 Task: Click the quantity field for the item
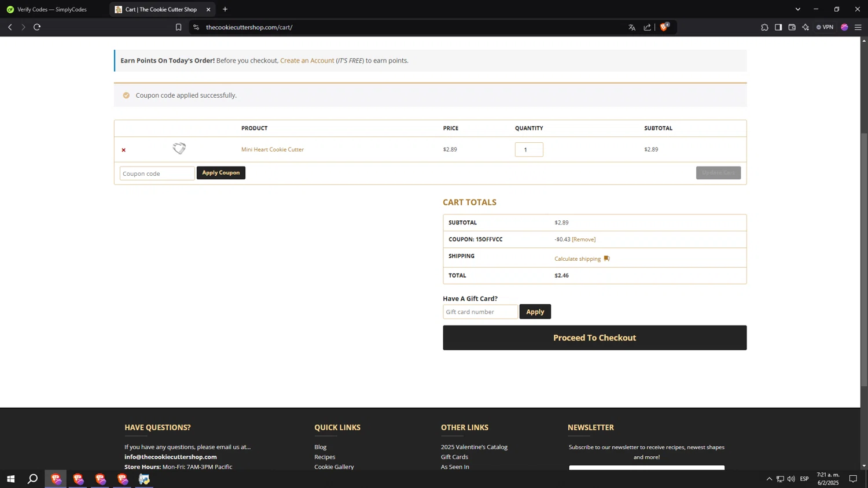[529, 150]
